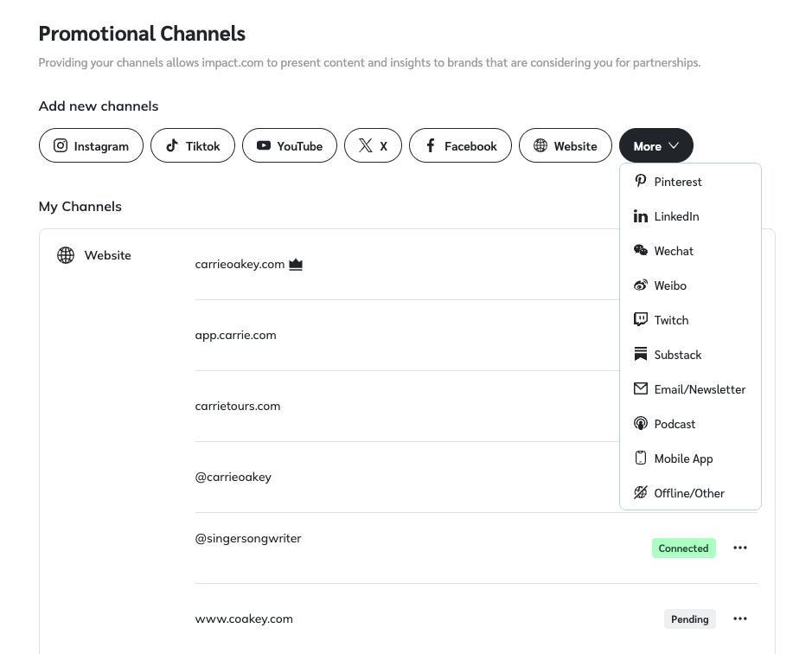This screenshot has width=812, height=654.
Task: Select the Wechat chat bubble icon
Action: (641, 251)
